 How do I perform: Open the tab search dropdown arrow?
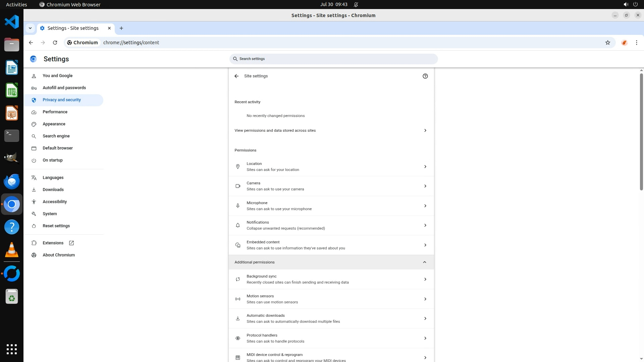tap(30, 28)
